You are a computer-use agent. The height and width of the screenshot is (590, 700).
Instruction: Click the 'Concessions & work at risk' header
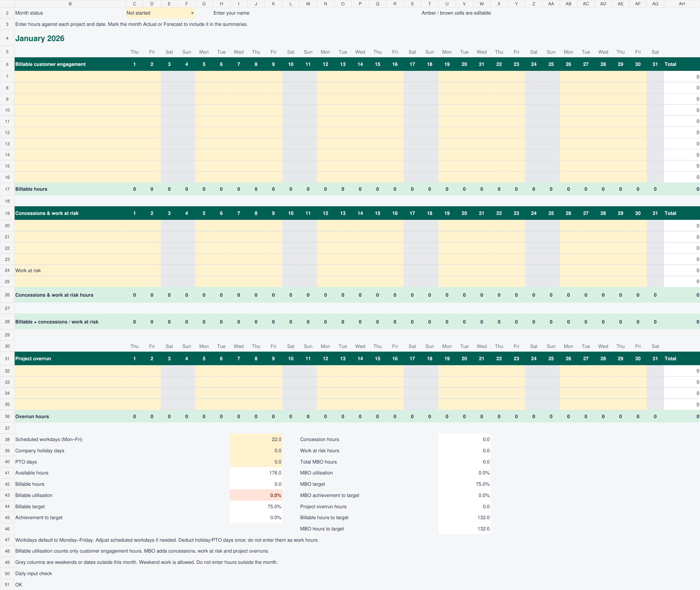[47, 214]
